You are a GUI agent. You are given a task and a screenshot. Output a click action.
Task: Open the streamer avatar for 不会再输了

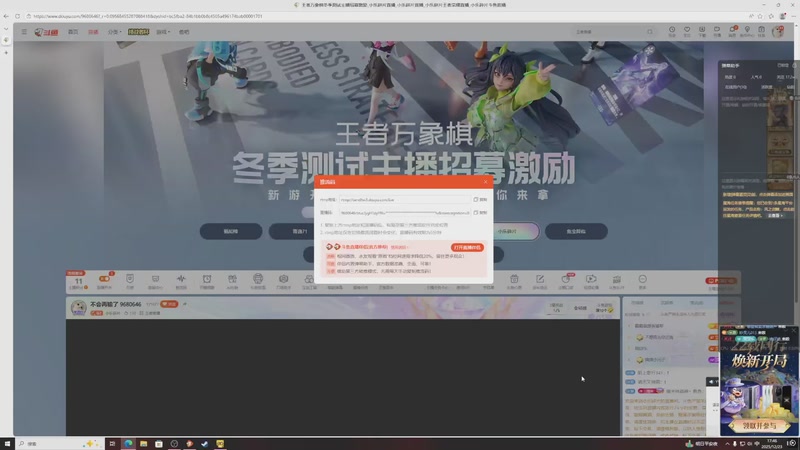click(79, 307)
